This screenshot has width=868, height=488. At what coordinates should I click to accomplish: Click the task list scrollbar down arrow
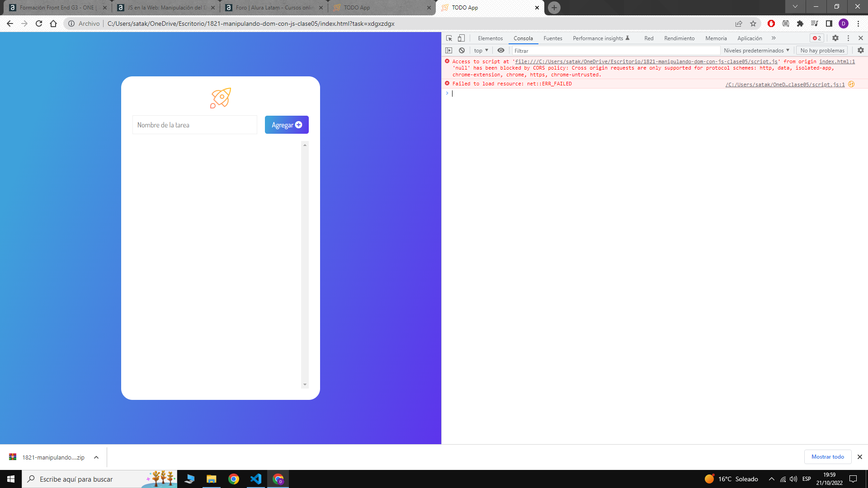[x=305, y=385]
